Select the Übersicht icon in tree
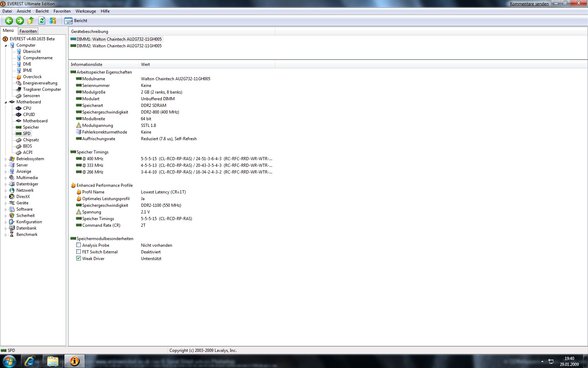The image size is (588, 368). click(x=19, y=52)
